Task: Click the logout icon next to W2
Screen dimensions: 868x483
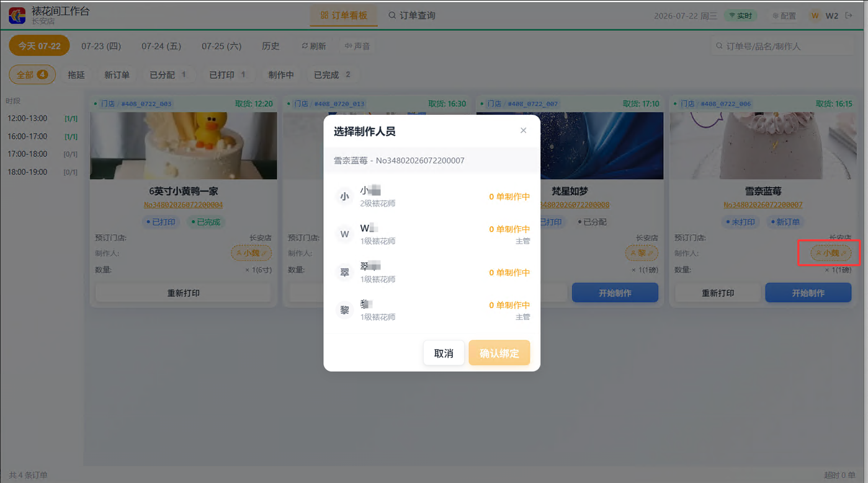Action: coord(848,16)
